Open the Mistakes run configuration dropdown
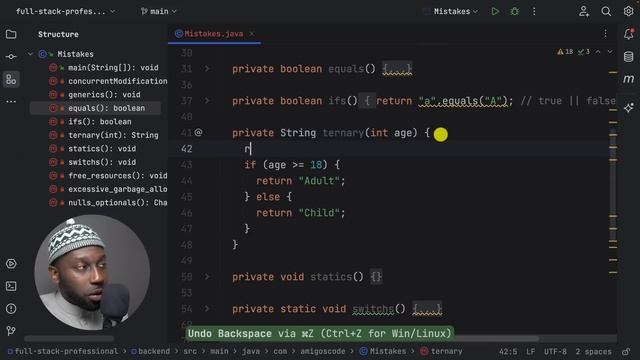640x360 pixels. click(455, 11)
